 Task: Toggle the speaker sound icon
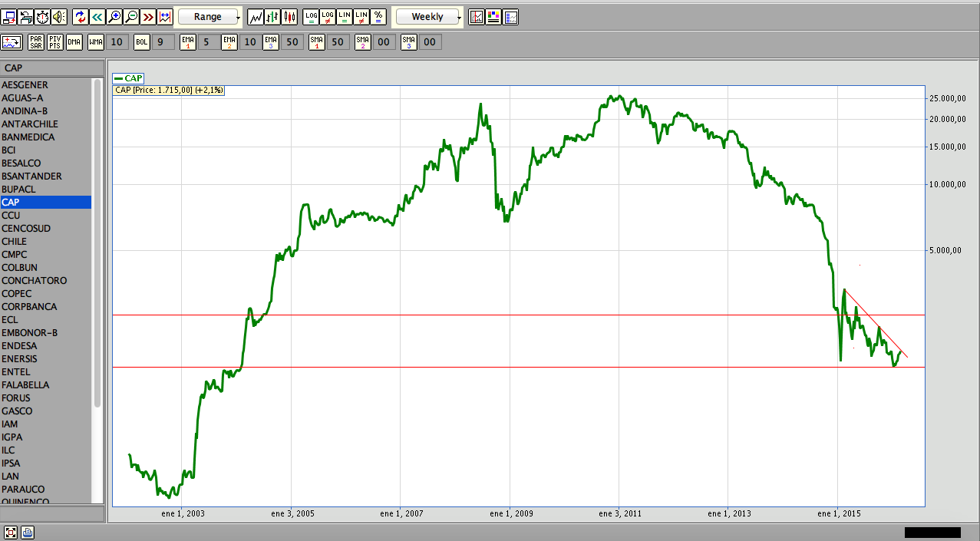coord(60,16)
